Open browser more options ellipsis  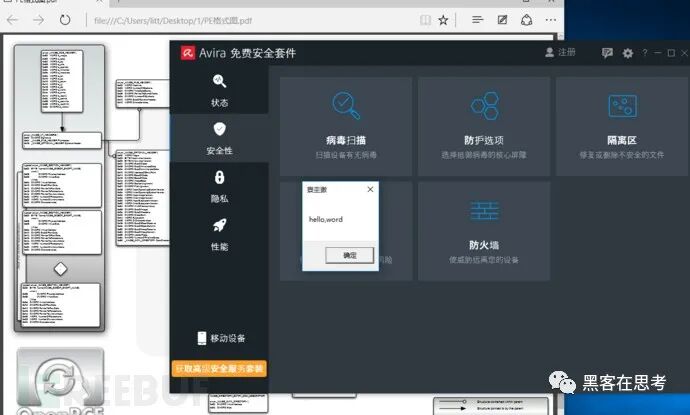pyautogui.click(x=551, y=20)
